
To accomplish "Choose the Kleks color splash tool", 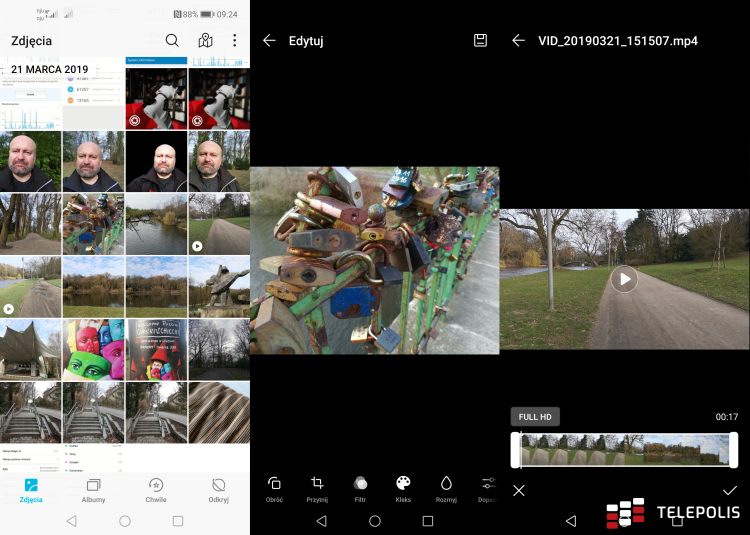I will point(403,489).
